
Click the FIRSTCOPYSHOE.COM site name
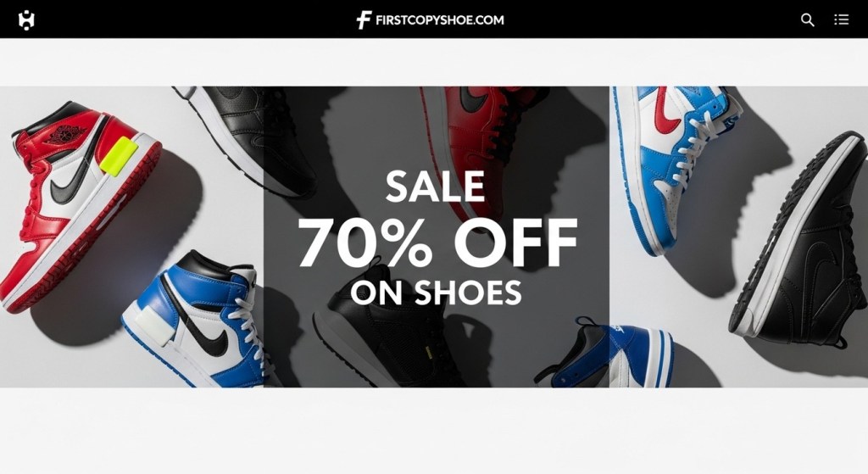(x=440, y=20)
